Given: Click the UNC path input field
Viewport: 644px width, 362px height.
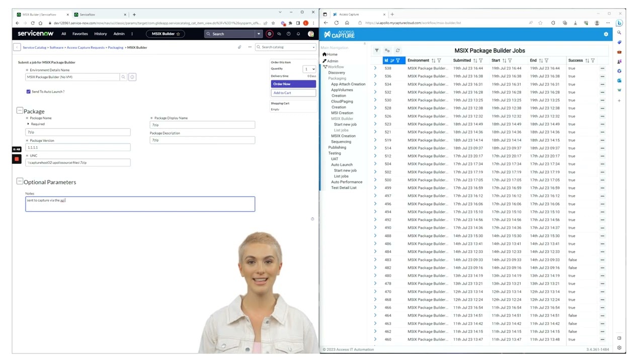Looking at the screenshot, I should click(78, 162).
